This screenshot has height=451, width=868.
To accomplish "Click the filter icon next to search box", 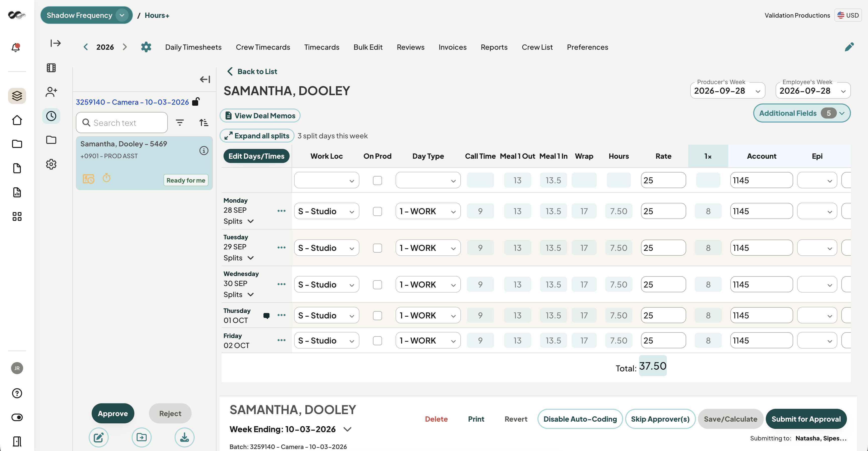I will click(180, 123).
